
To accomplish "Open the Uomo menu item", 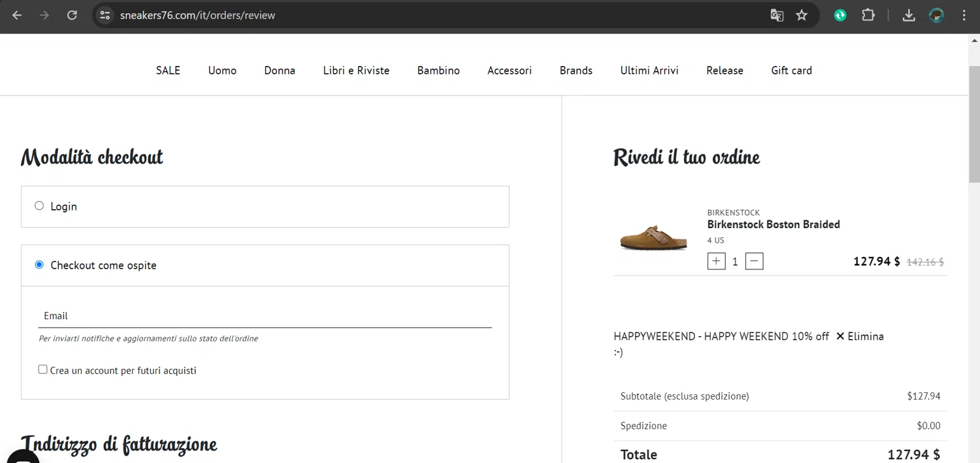I will coord(222,70).
